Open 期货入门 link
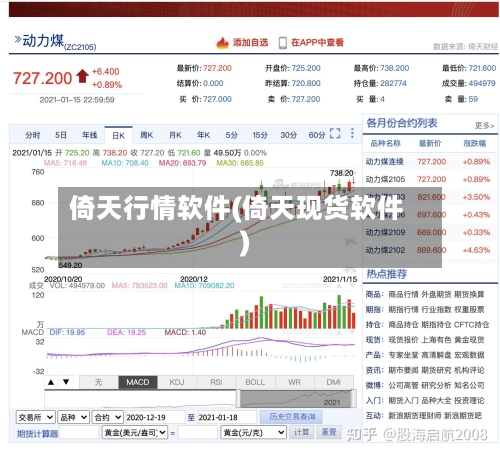 [403, 400]
